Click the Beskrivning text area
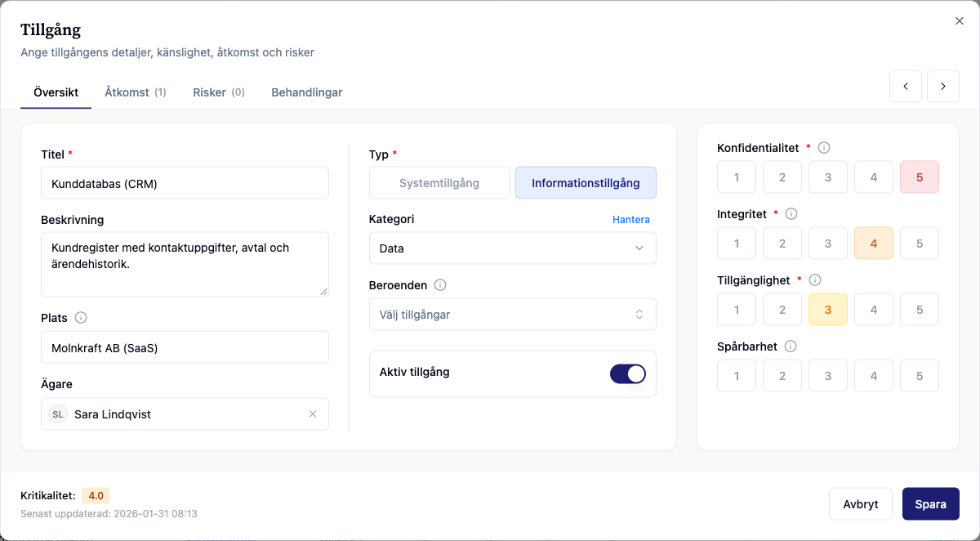This screenshot has height=541, width=980. point(185,264)
